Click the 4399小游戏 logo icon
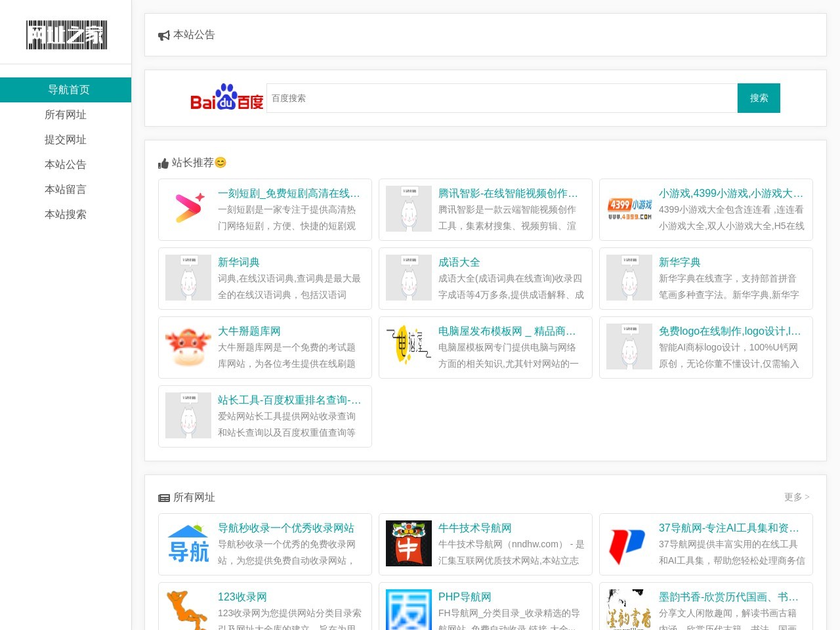840x630 pixels. 629,209
